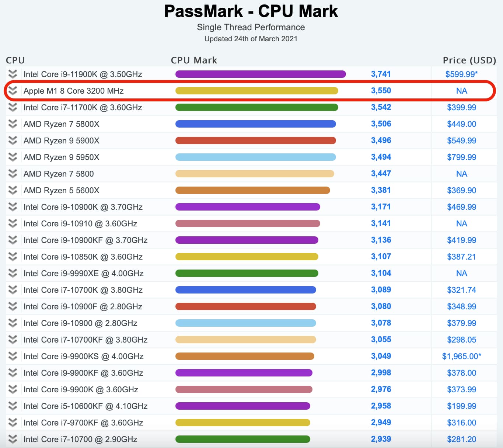
Task: Expand the AMD Ryzen 5 5600X row chevron
Action: tap(13, 190)
